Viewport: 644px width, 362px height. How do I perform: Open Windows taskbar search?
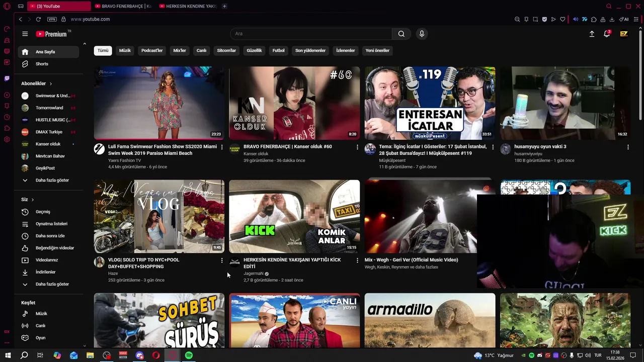point(24,355)
